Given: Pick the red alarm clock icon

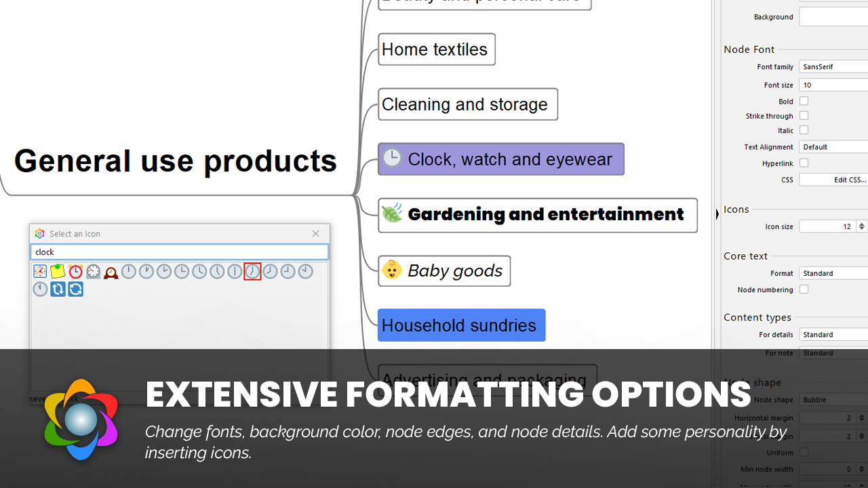Looking at the screenshot, I should [x=75, y=272].
